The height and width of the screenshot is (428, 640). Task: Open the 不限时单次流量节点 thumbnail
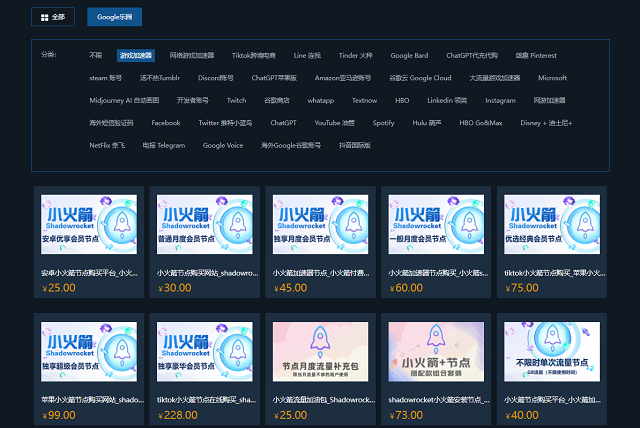[x=552, y=352]
